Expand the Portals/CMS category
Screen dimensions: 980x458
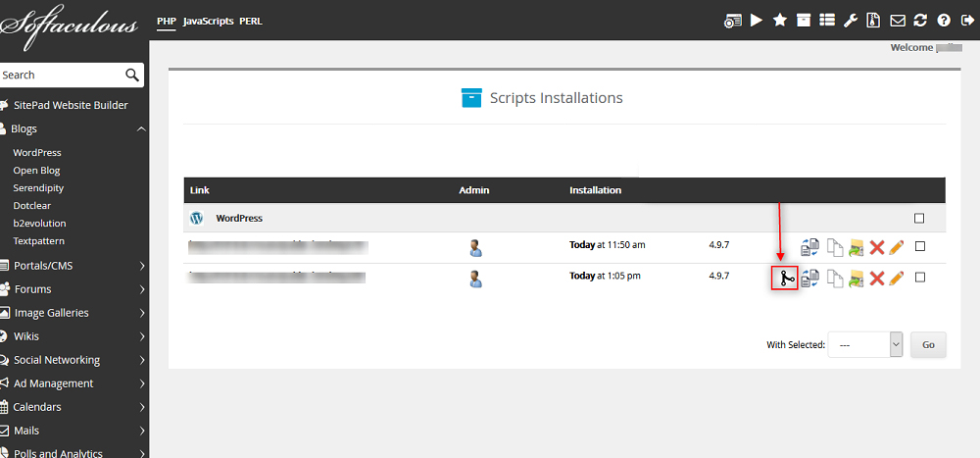point(73,266)
